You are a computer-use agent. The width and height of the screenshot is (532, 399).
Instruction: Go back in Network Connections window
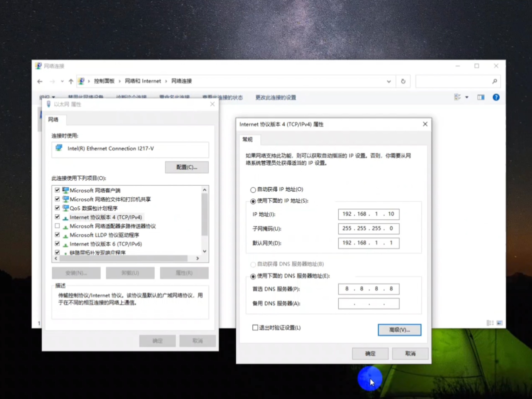(40, 81)
